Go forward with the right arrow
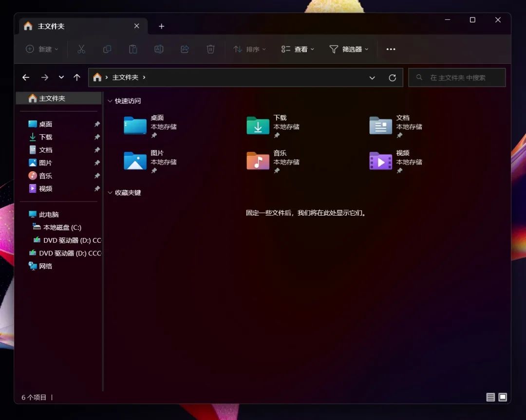 point(45,77)
